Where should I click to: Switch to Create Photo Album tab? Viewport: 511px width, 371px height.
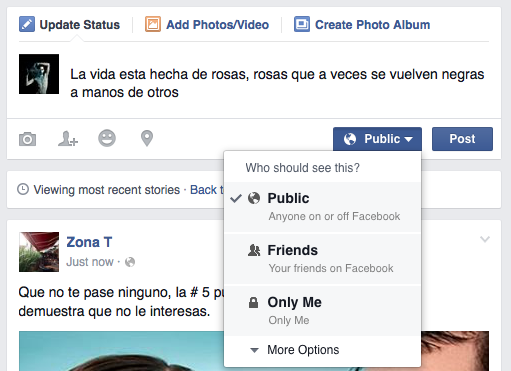[362, 25]
